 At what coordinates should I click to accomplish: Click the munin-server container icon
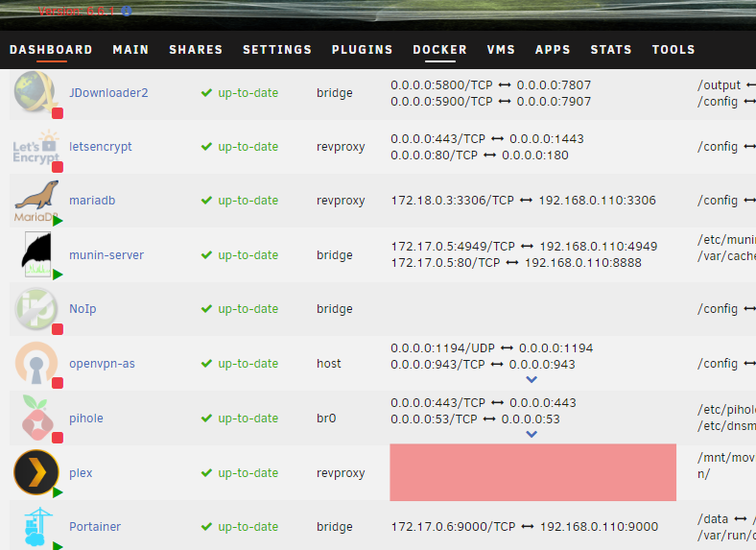37,254
